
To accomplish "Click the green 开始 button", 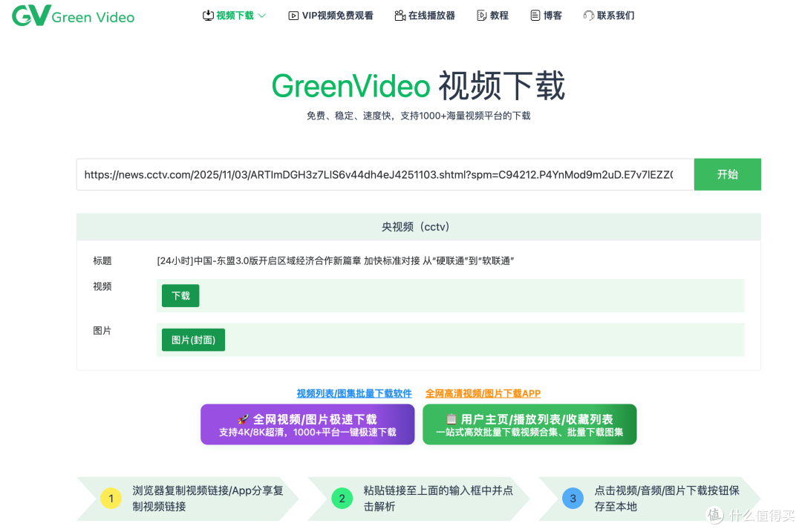I will point(727,174).
